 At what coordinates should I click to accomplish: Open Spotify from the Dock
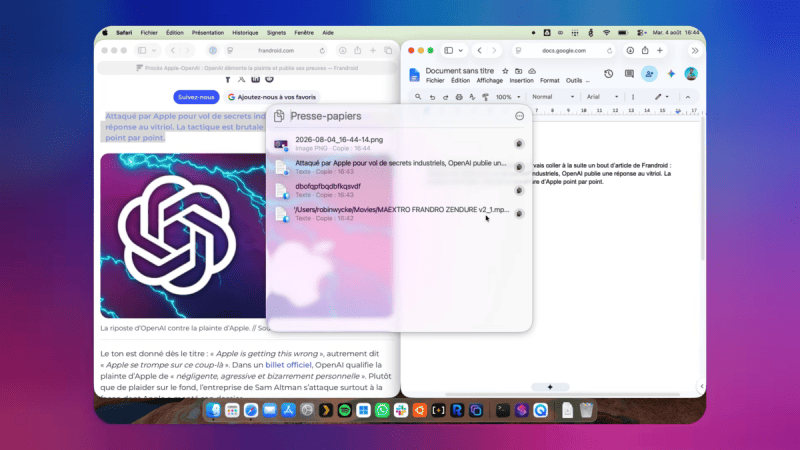[x=344, y=410]
